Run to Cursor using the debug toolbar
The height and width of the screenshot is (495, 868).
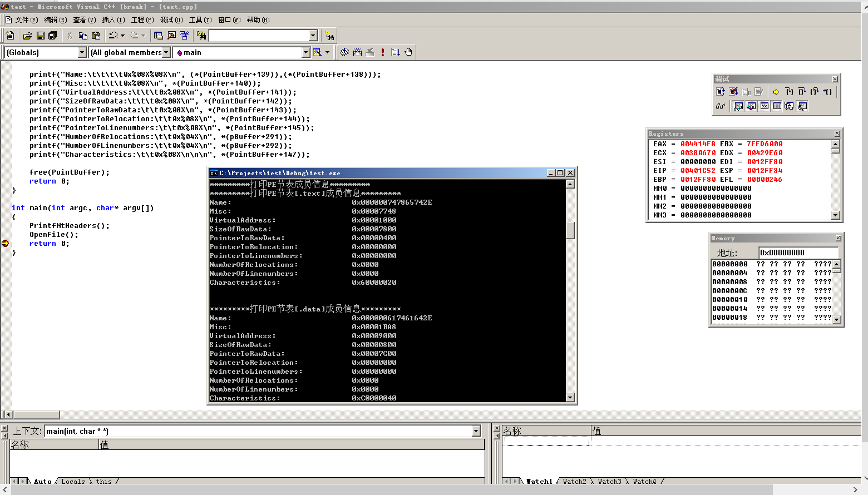pyautogui.click(x=827, y=92)
